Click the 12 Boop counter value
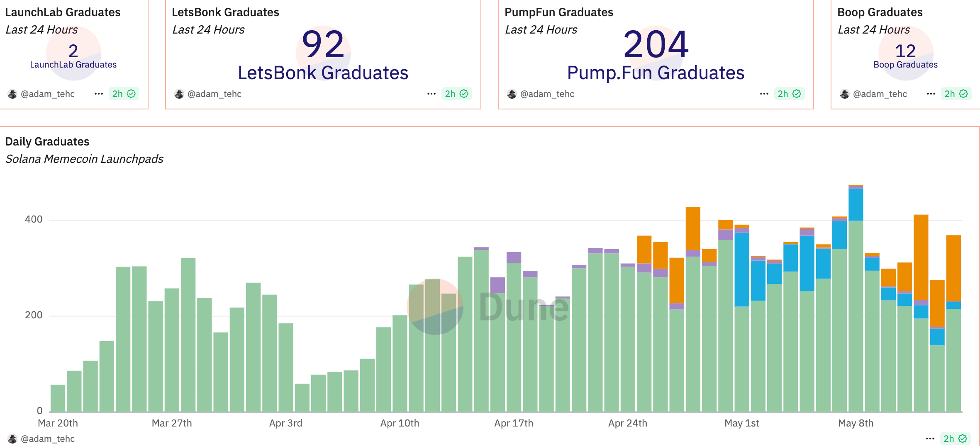 pos(905,51)
